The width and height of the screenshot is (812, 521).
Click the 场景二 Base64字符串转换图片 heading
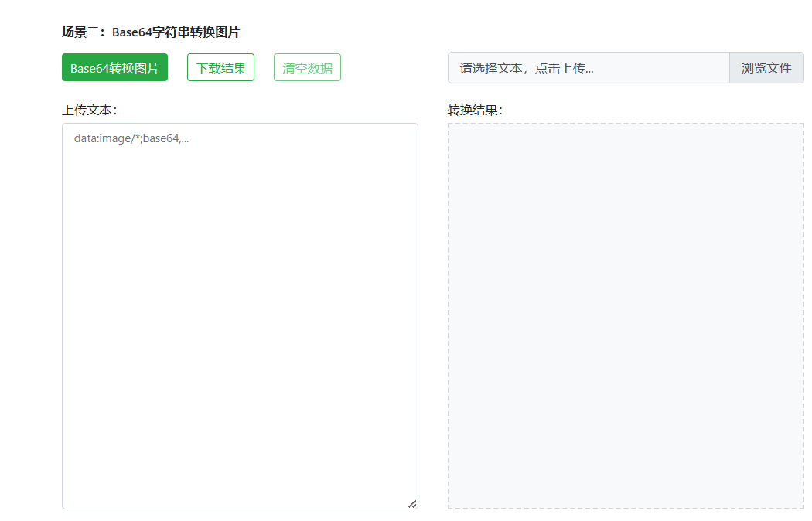[151, 32]
